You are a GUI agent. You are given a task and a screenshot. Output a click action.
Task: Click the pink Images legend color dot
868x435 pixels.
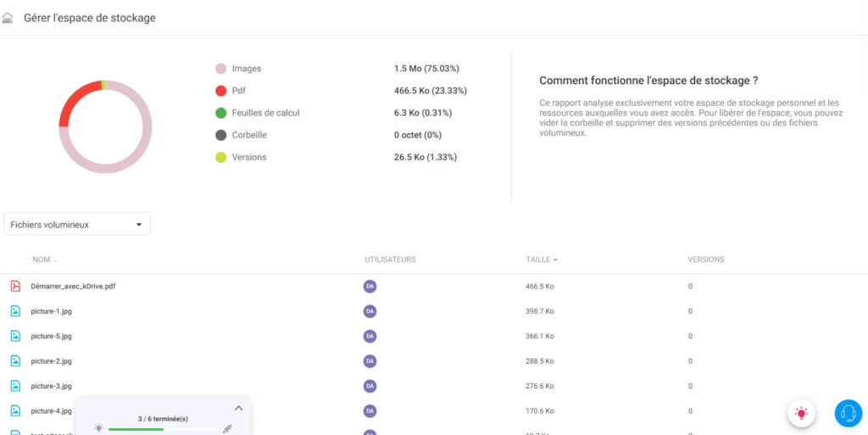220,69
